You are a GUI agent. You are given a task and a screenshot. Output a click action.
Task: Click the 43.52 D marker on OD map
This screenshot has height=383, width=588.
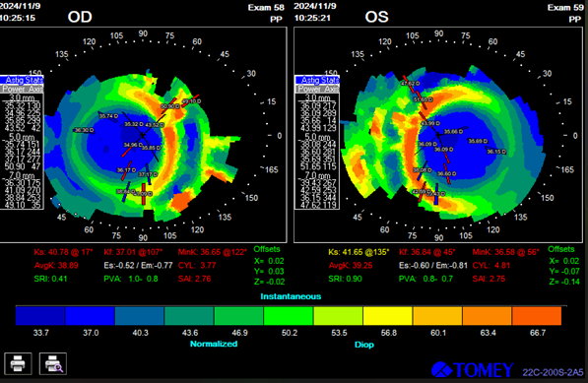coord(154,125)
